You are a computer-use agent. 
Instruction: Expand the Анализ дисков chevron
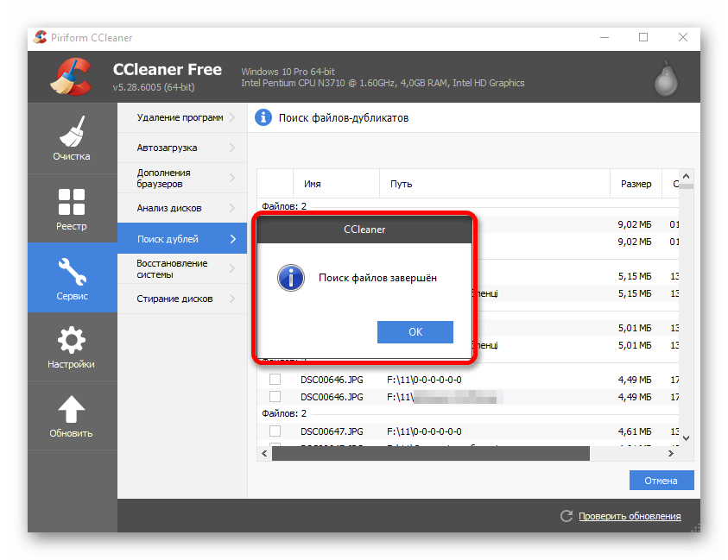[232, 208]
